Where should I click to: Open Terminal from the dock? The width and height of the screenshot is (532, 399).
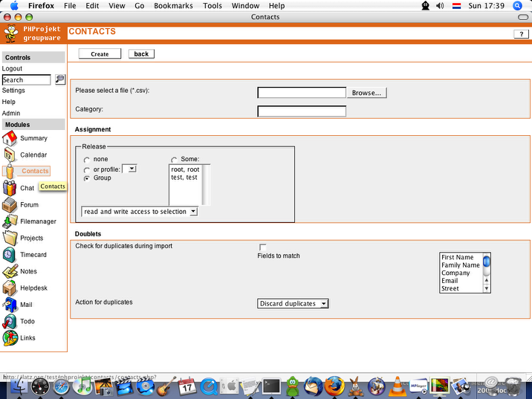pyautogui.click(x=272, y=387)
